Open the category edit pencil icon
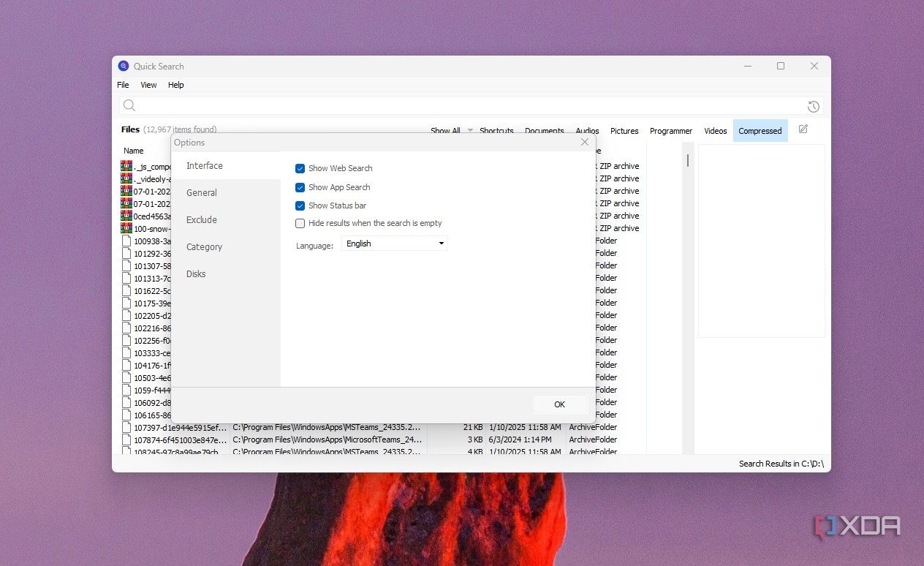This screenshot has height=566, width=924. (x=803, y=129)
